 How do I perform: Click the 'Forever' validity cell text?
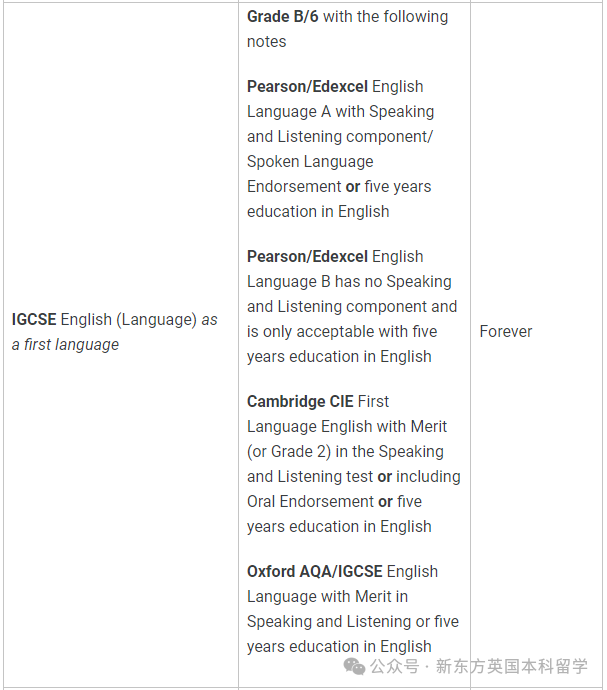(x=506, y=331)
